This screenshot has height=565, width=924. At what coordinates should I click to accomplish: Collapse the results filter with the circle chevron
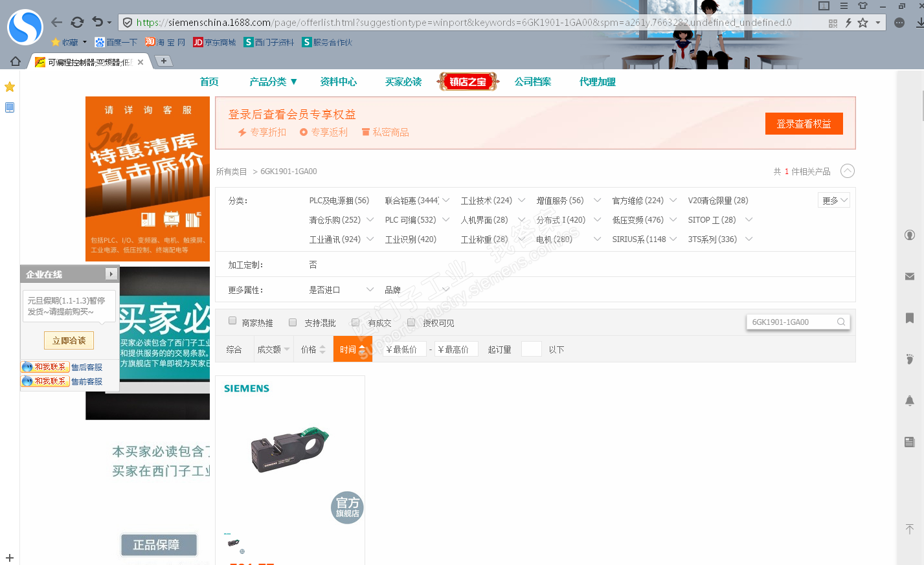click(x=848, y=171)
